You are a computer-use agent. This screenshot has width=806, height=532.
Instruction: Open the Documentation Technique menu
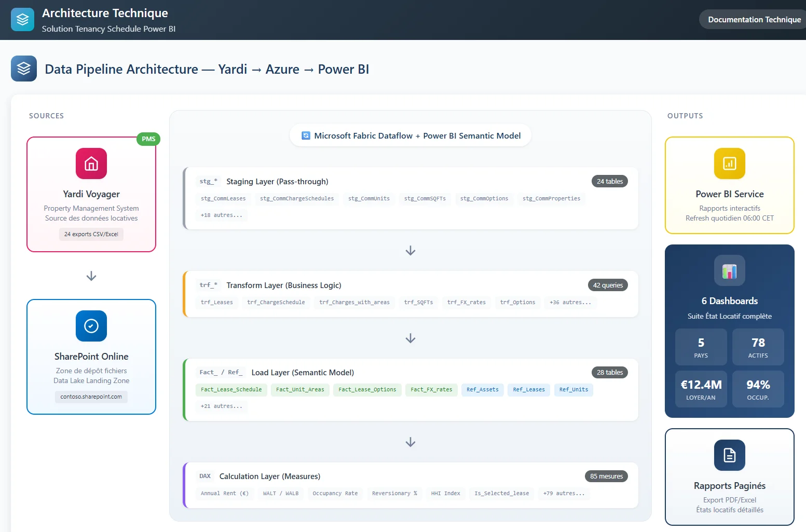[753, 19]
